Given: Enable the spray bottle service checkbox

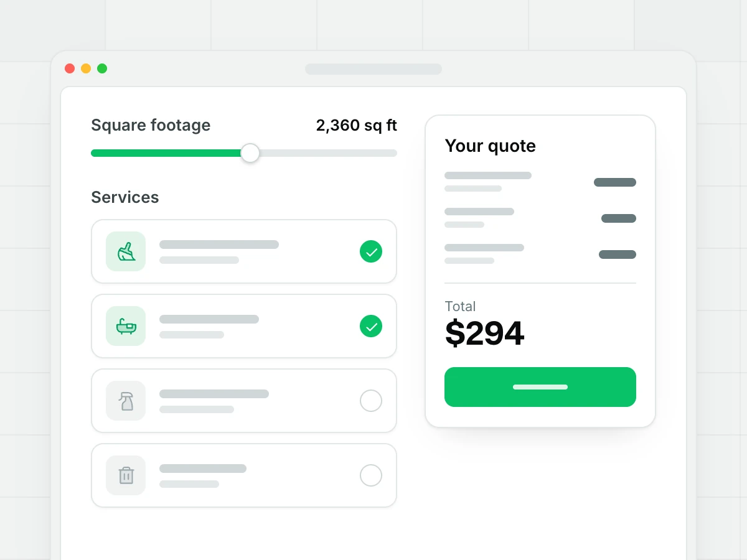Looking at the screenshot, I should coord(371,401).
